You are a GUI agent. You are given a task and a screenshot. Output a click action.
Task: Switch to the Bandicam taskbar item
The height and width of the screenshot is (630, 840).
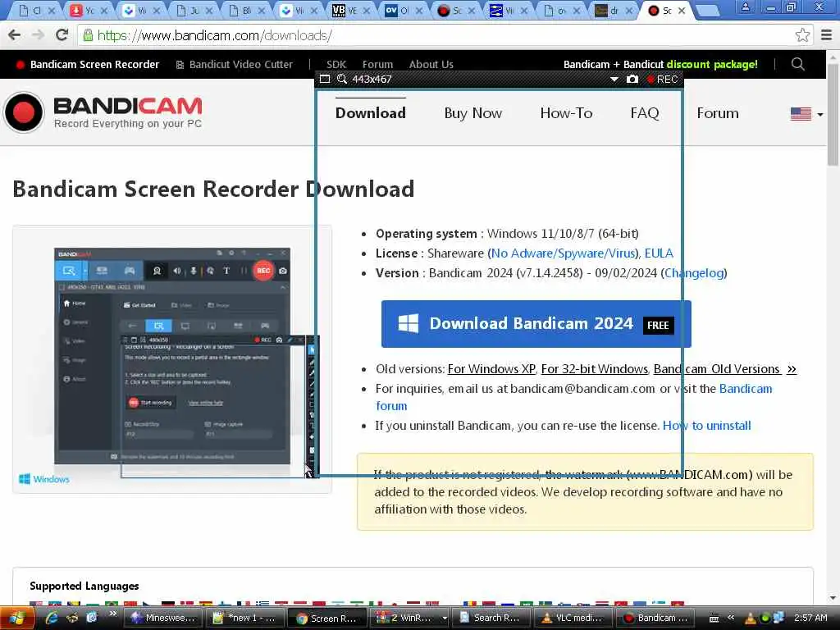pos(655,618)
